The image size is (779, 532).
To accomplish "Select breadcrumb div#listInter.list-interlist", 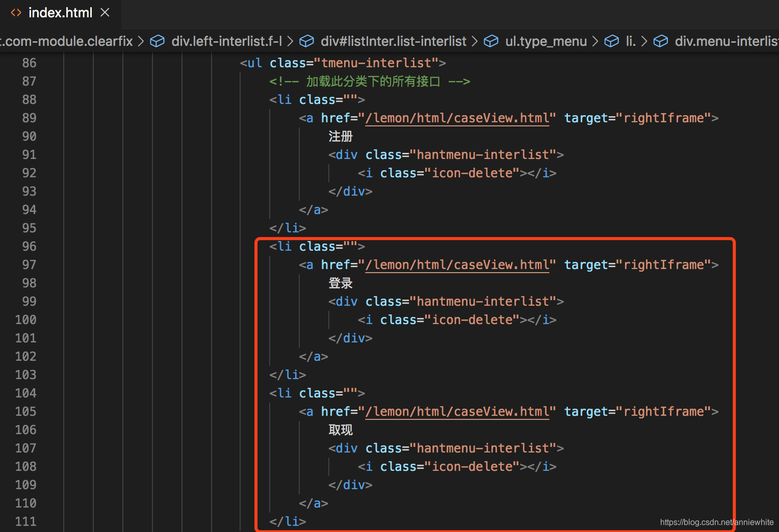I will point(393,41).
